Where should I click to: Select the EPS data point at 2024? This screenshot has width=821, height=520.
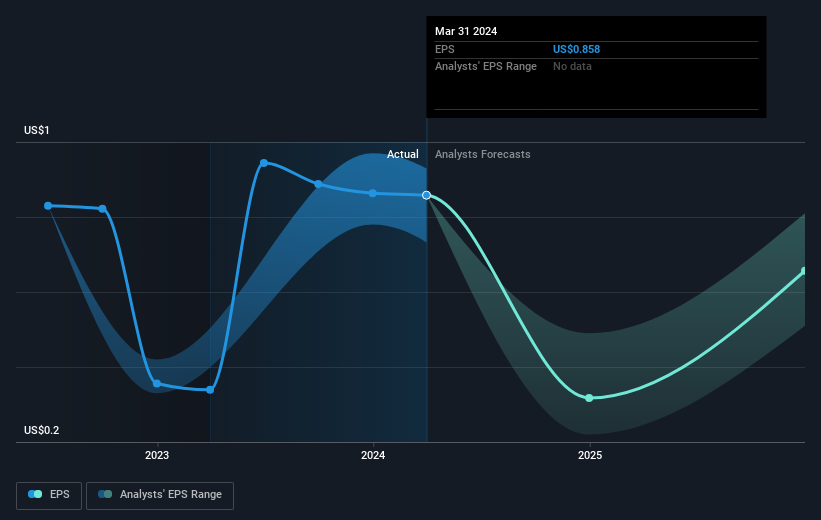pyautogui.click(x=372, y=193)
